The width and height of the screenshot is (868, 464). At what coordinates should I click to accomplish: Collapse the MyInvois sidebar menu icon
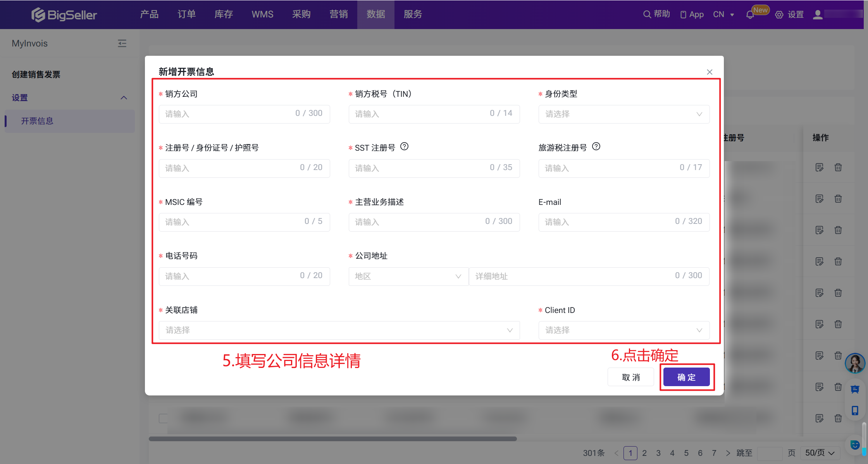[122, 43]
